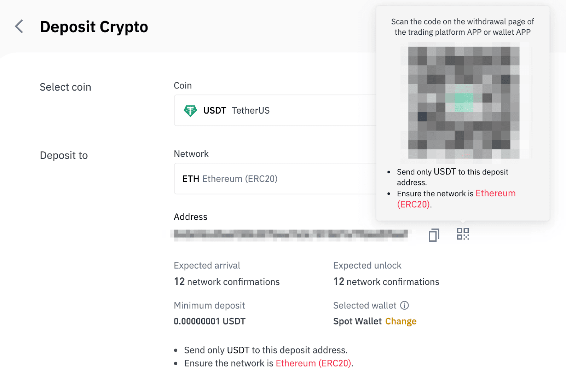Click the blurred QR code image in the popup
566x392 pixels.
463,103
